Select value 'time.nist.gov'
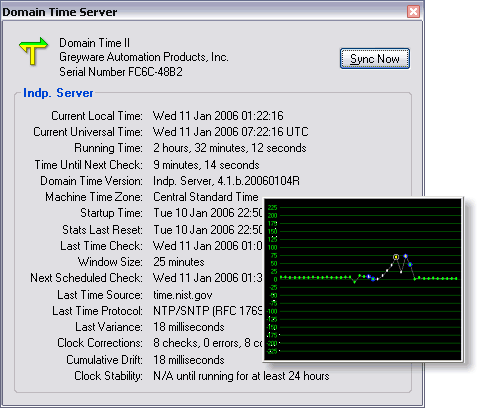This screenshot has width=480, height=408. [x=183, y=295]
